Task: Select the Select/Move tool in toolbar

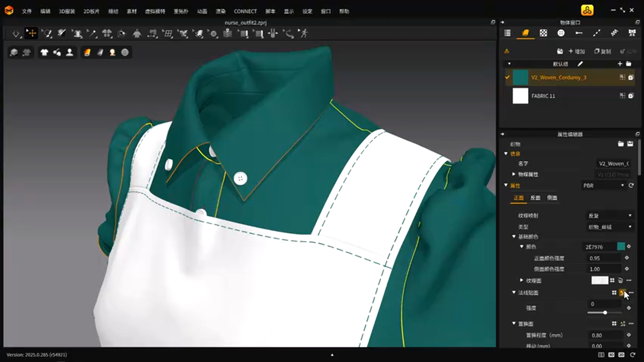Action: pos(31,34)
